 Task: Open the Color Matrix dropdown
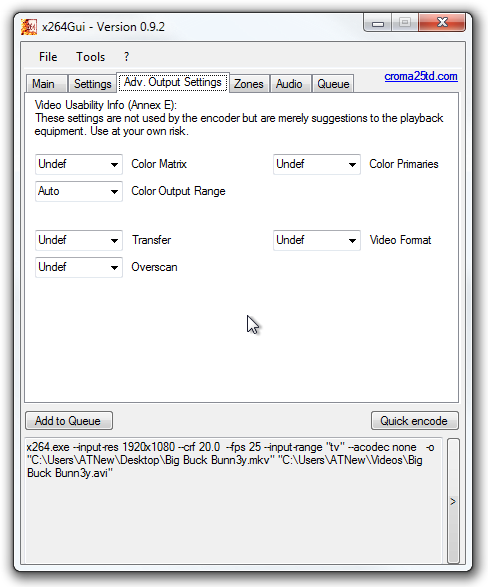(x=79, y=164)
